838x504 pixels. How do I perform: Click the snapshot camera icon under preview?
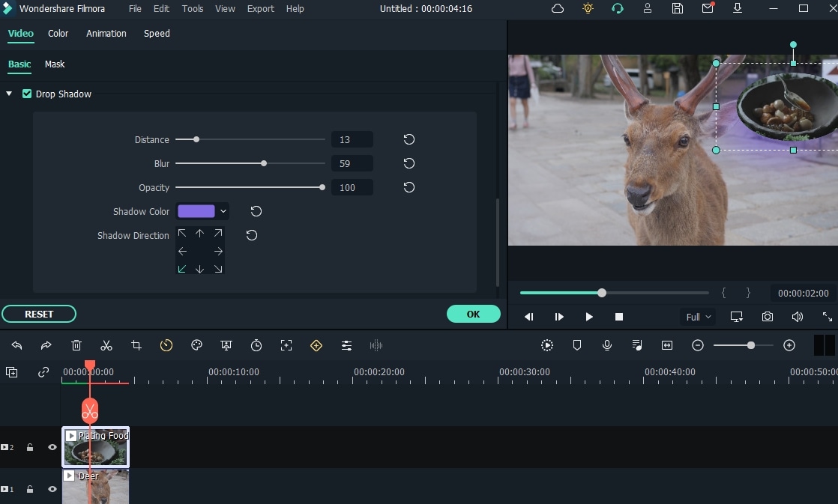(768, 317)
